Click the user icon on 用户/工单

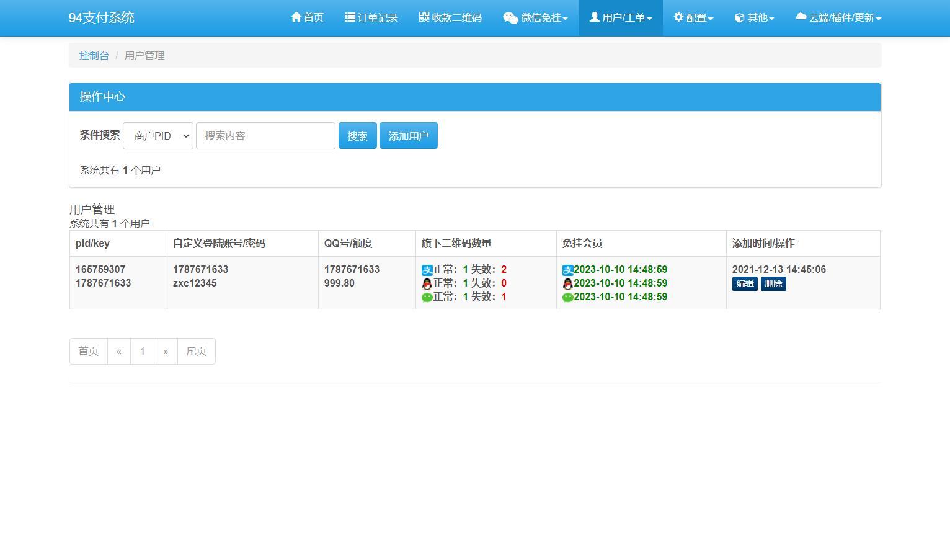[593, 17]
